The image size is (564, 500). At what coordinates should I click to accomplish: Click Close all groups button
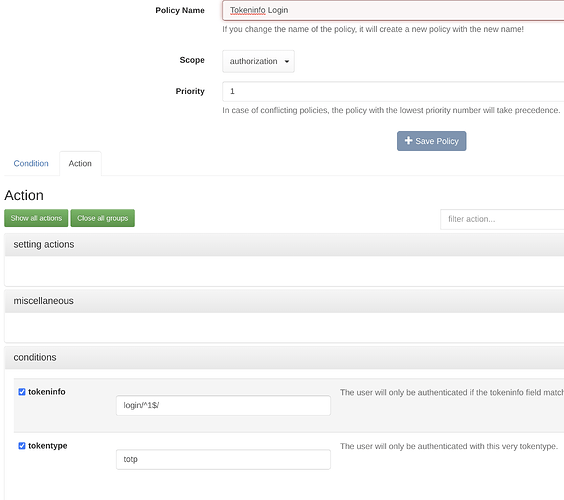103,218
